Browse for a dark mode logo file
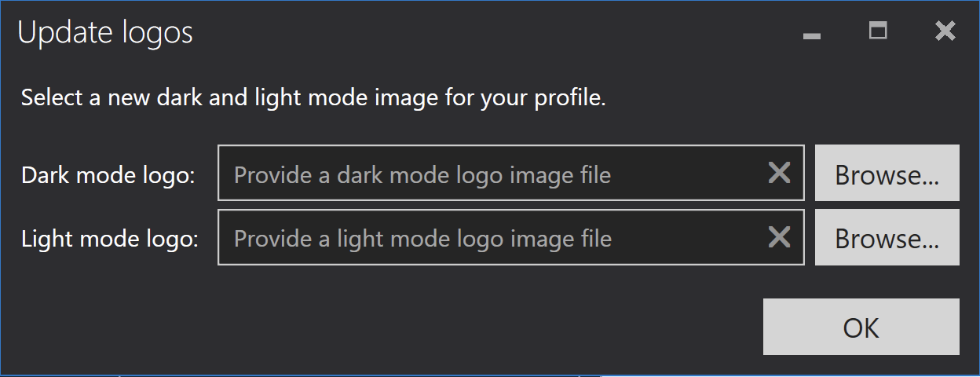This screenshot has height=377, width=980. coord(887,173)
